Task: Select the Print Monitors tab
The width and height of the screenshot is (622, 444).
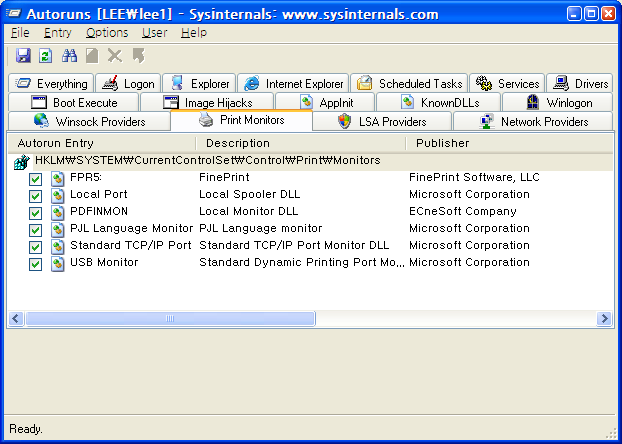Action: pyautogui.click(x=241, y=120)
